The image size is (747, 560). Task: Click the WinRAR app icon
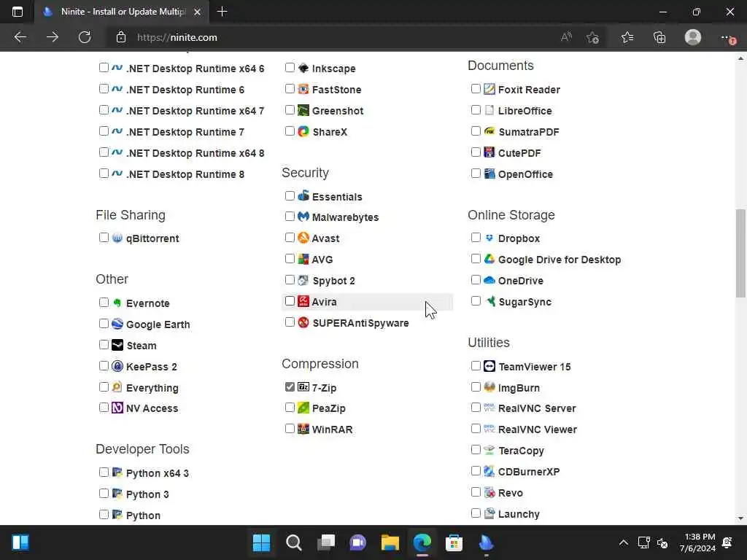pos(303,429)
